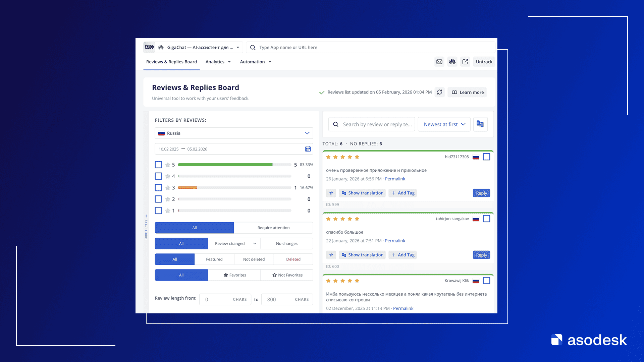
Task: Open the date range calendar icon
Action: tap(308, 149)
